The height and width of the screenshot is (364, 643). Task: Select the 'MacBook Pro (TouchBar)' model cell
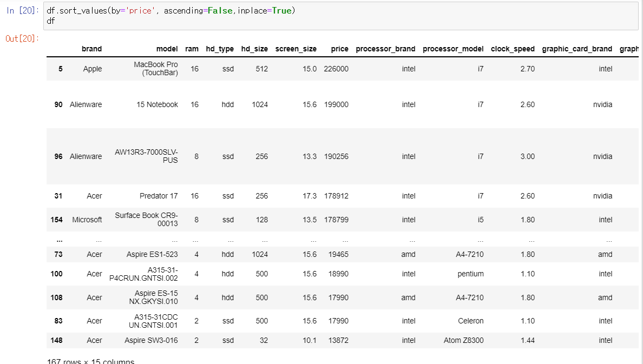click(x=156, y=69)
